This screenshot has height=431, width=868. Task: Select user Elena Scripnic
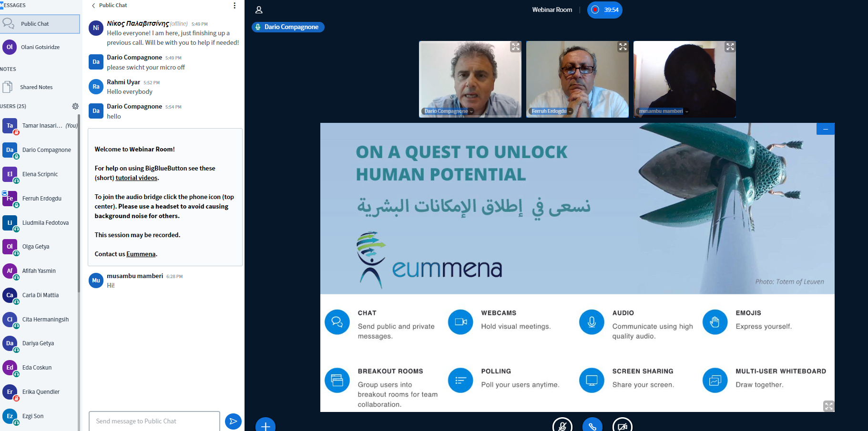click(39, 174)
